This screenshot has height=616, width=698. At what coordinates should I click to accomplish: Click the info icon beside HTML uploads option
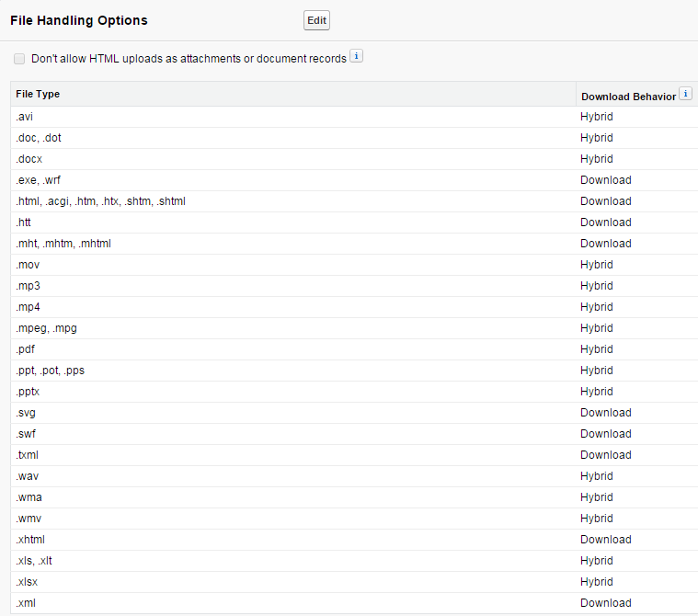[x=357, y=57]
